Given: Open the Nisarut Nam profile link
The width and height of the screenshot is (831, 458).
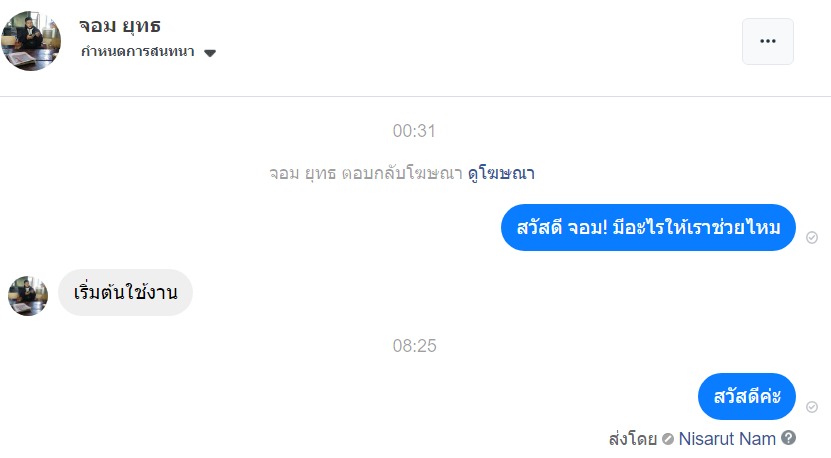Looking at the screenshot, I should point(727,438).
